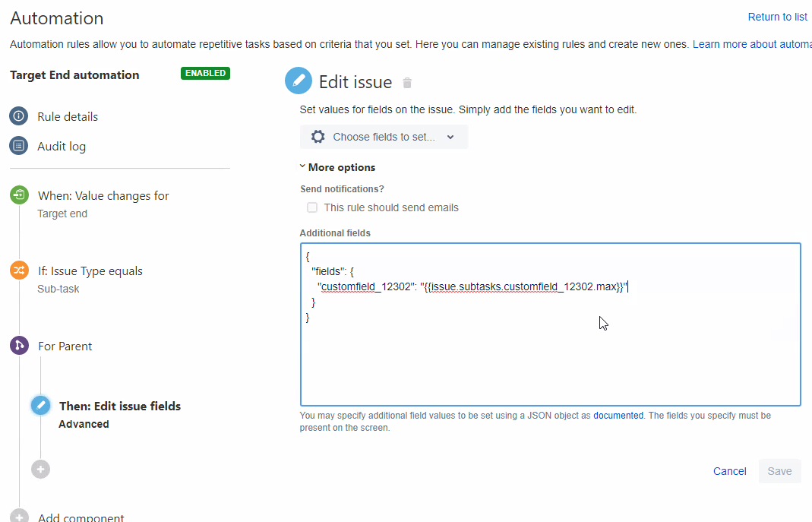This screenshot has height=522, width=812.
Task: Open Rule details in the sidebar
Action: click(68, 116)
